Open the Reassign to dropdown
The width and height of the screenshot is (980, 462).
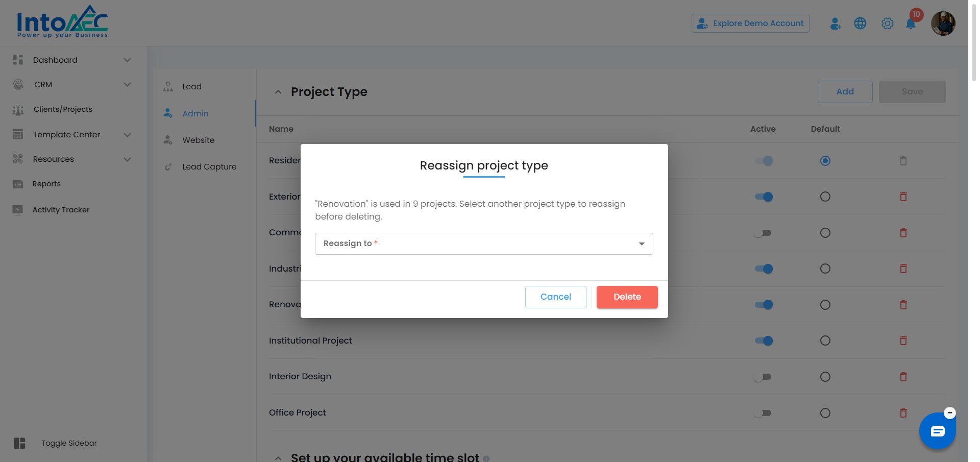[484, 244]
